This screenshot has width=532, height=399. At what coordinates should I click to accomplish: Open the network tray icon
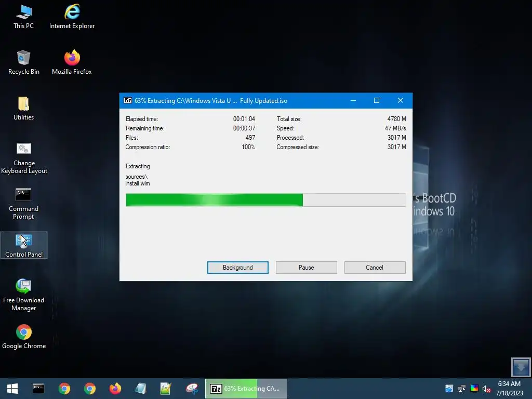coord(462,389)
